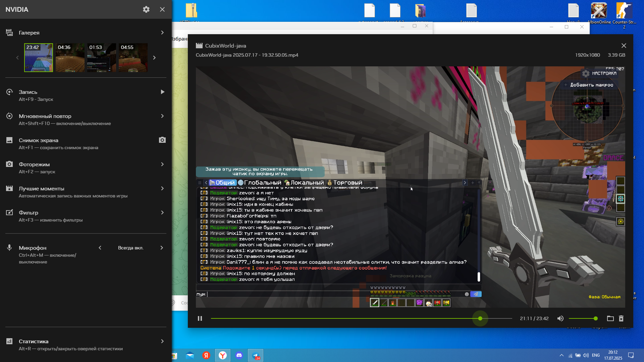The height and width of the screenshot is (362, 644).
Task: Open the Запись recording entry
Action: (x=86, y=95)
